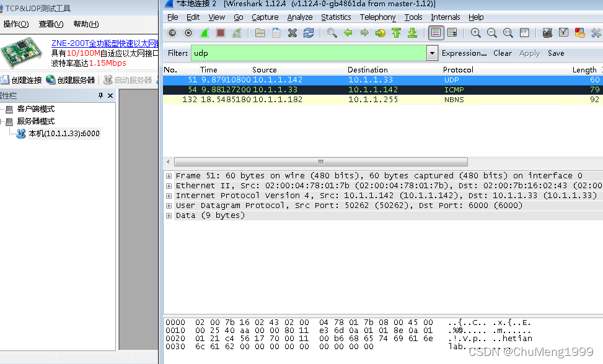Select 本机(10.1.1.33):6000 server node
Image resolution: width=603 pixels, height=364 pixels.
64,134
